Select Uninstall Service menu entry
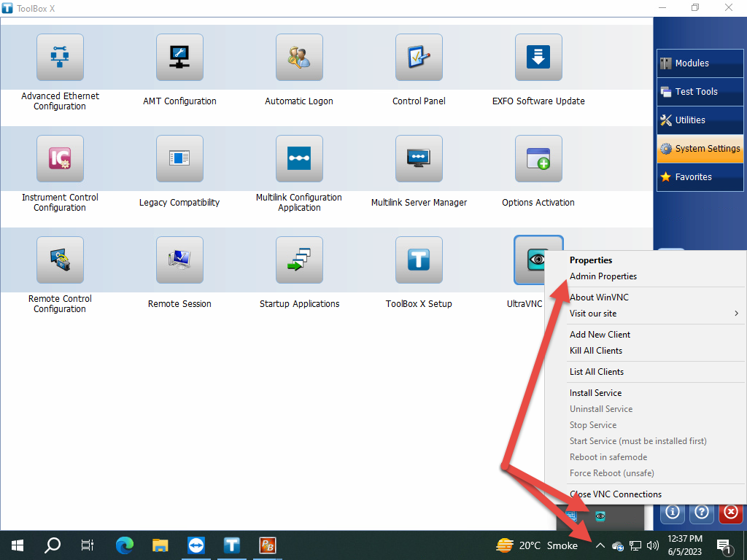 coord(646,409)
